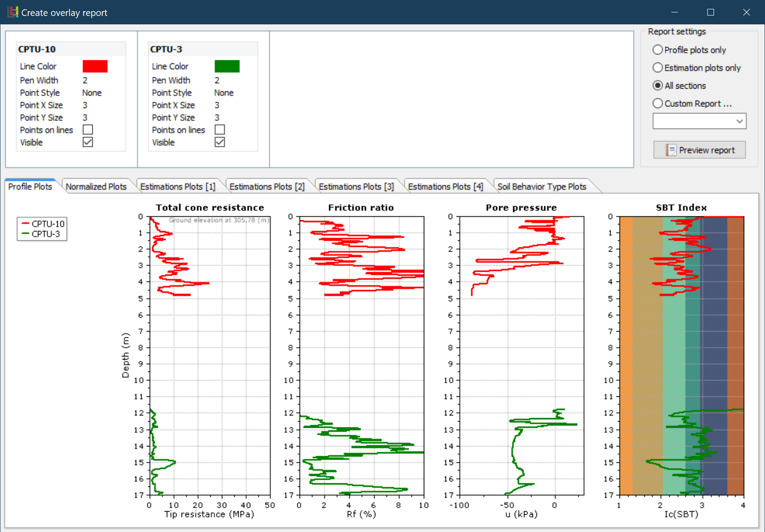
Task: Change the CPTU-3 green line color
Action: pyautogui.click(x=227, y=66)
